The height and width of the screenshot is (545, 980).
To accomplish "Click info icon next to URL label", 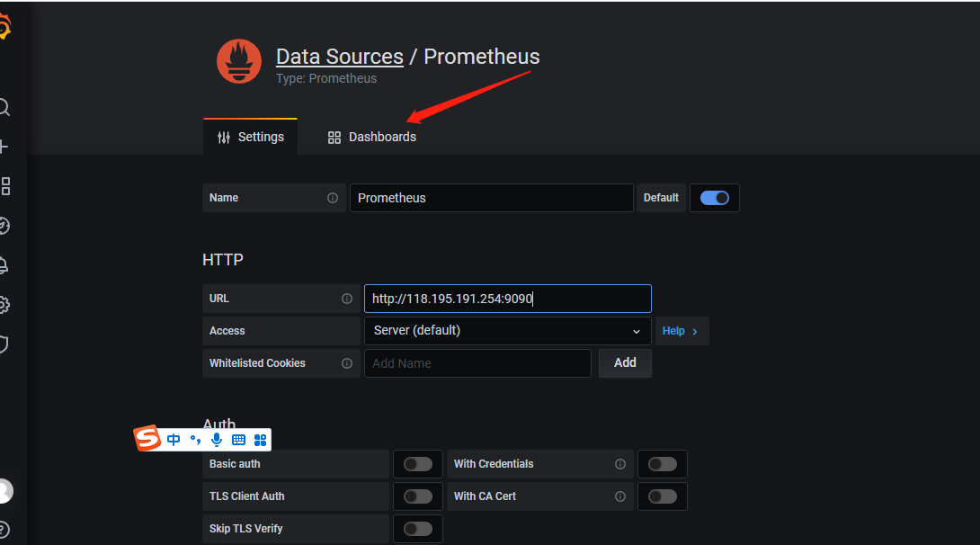I will click(x=347, y=299).
